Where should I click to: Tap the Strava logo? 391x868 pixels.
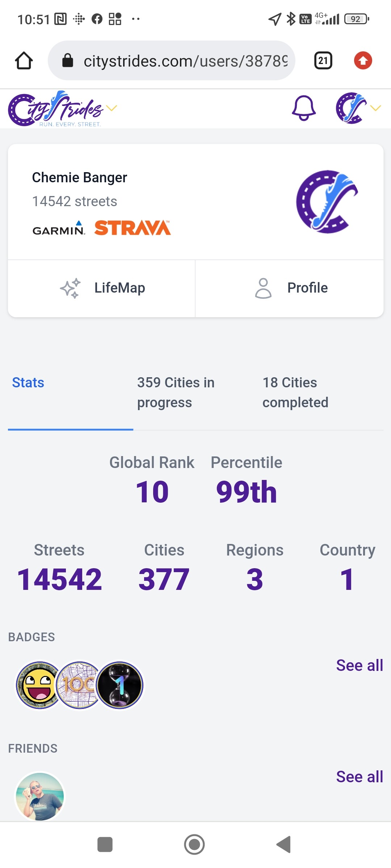(x=133, y=228)
